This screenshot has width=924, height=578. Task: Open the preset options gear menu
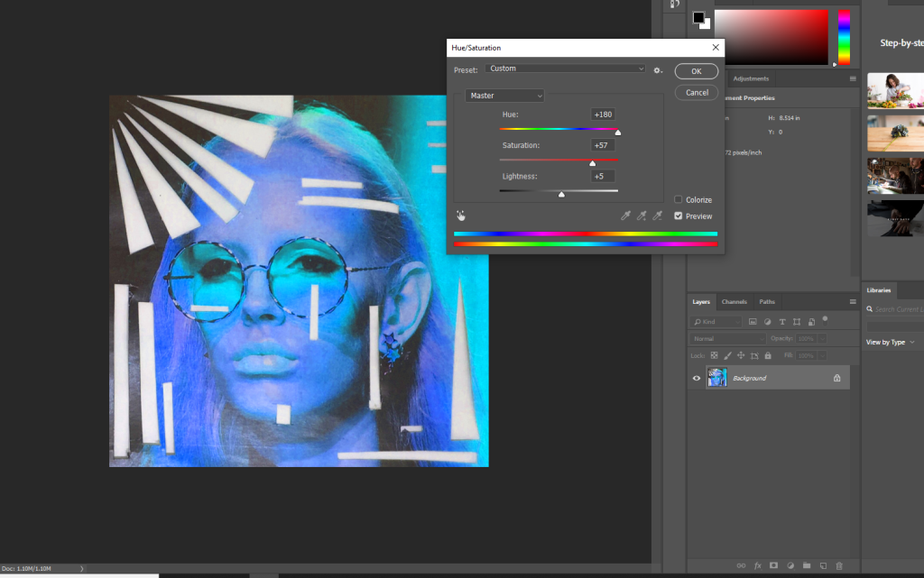(658, 70)
